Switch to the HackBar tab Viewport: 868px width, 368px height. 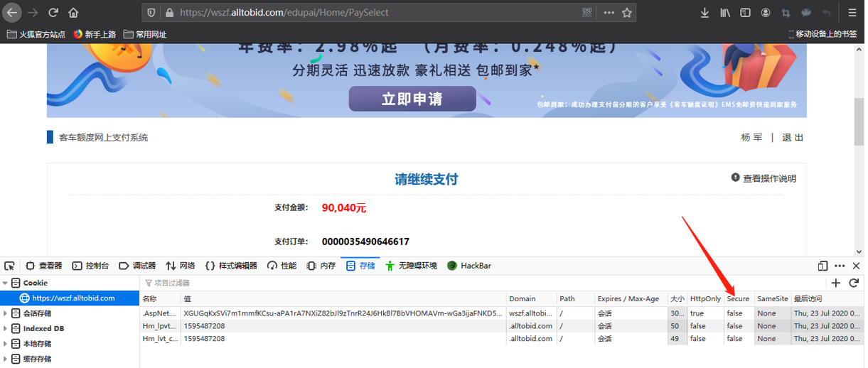[469, 266]
